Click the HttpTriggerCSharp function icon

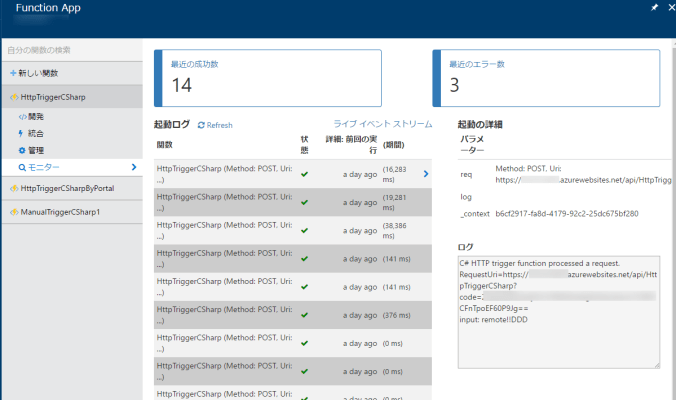(14, 97)
